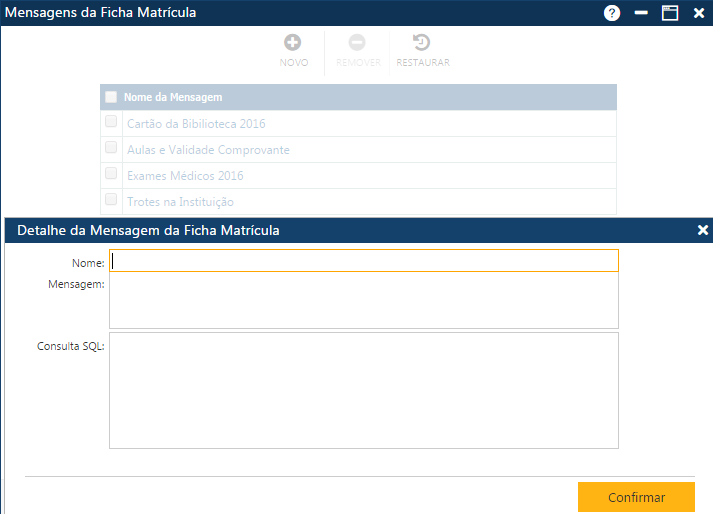Close the Detalhe da Mensagem dialog

[703, 230]
